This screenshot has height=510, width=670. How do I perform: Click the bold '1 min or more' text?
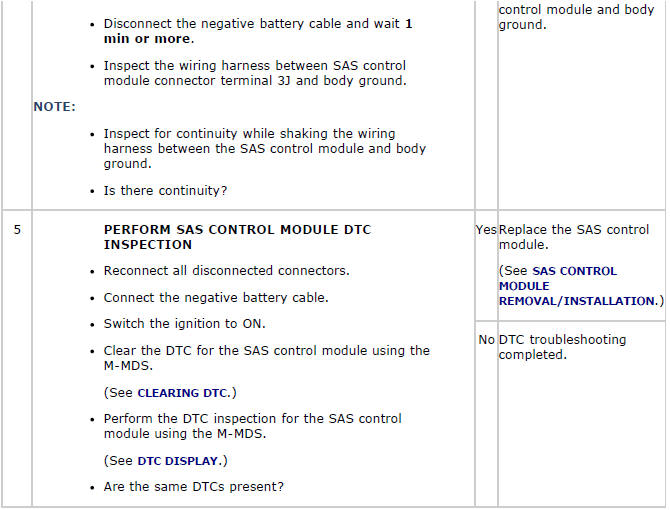(x=258, y=31)
